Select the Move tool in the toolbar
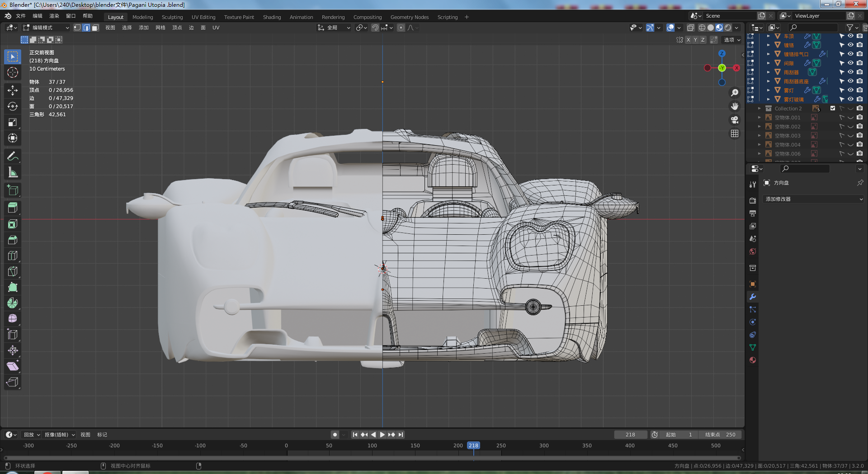This screenshot has width=868, height=474. tap(13, 90)
